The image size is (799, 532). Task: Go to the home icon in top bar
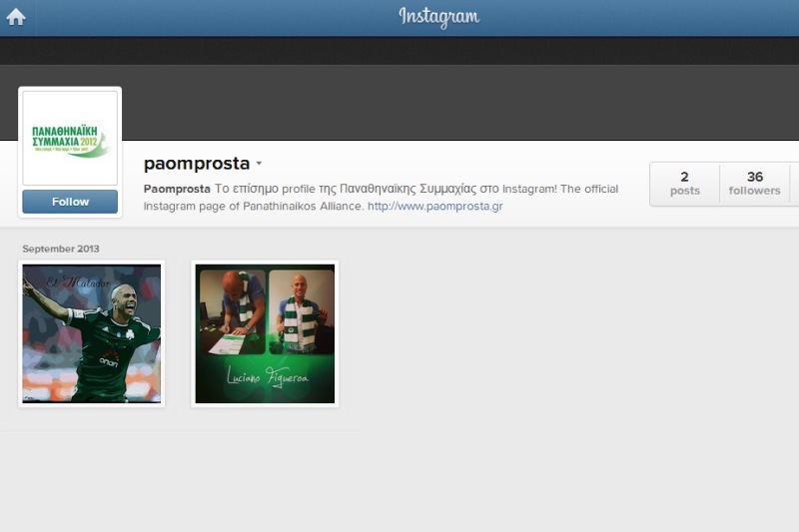16,17
